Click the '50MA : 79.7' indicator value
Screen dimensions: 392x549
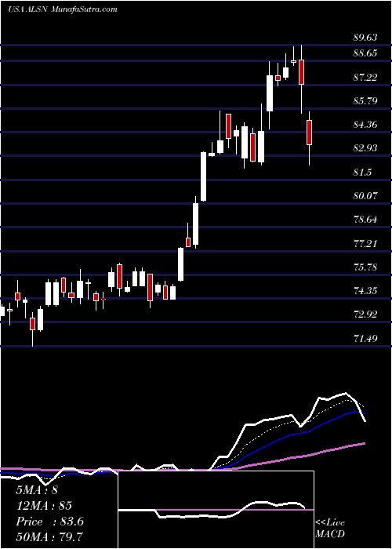pyautogui.click(x=49, y=536)
